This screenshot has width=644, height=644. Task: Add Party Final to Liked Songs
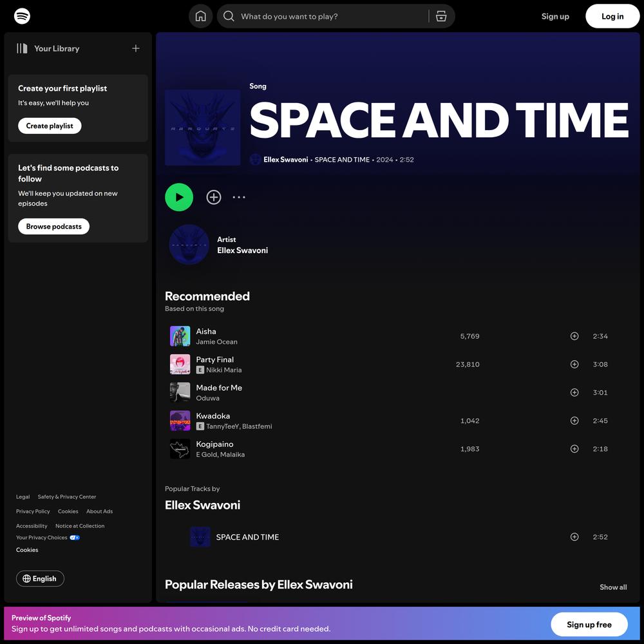tap(574, 365)
